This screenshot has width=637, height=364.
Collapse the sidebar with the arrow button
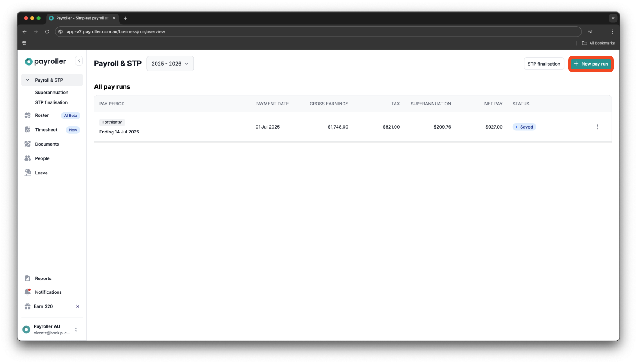coord(79,61)
